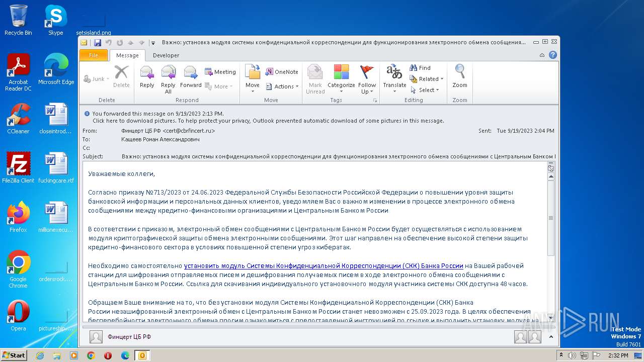Click message scrollbar up arrow
Viewport: 644px width, 362px height.
(x=551, y=176)
